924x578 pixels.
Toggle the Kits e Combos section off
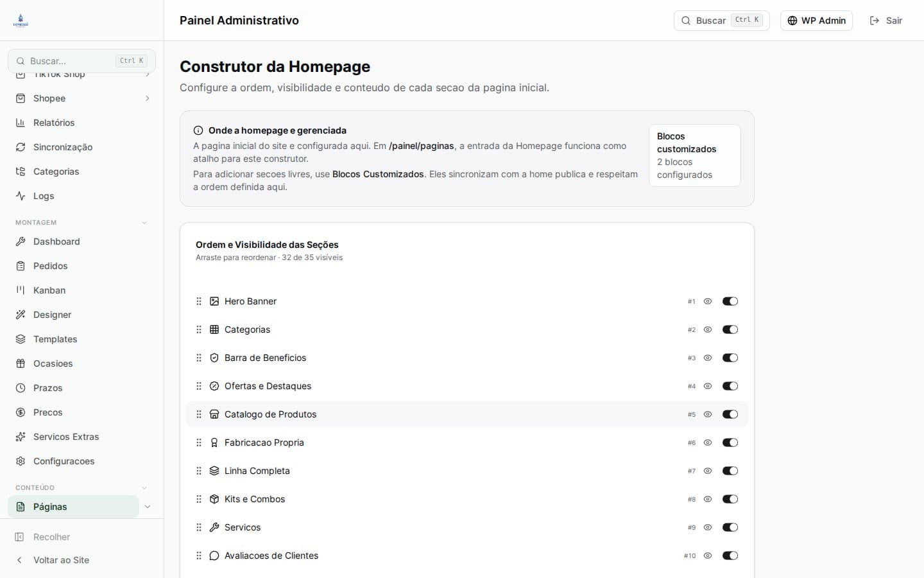(x=730, y=499)
